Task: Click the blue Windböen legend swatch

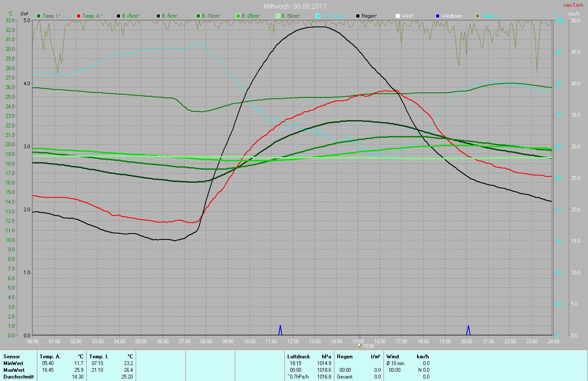Action: coord(438,16)
